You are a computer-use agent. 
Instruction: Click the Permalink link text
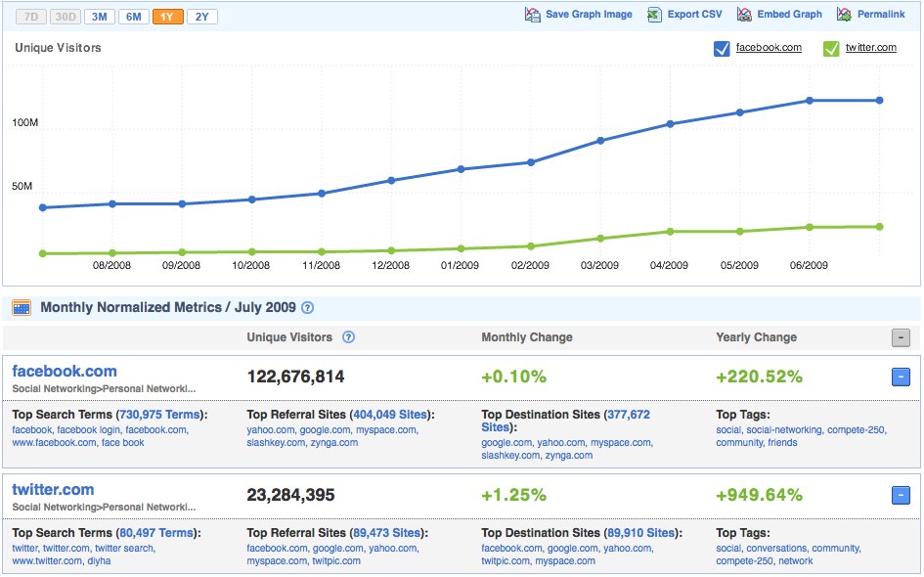pos(881,14)
